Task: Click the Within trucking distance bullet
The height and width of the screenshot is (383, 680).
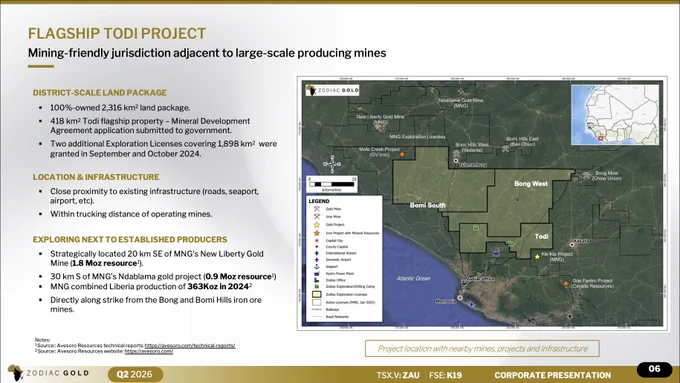Action: 131,214
